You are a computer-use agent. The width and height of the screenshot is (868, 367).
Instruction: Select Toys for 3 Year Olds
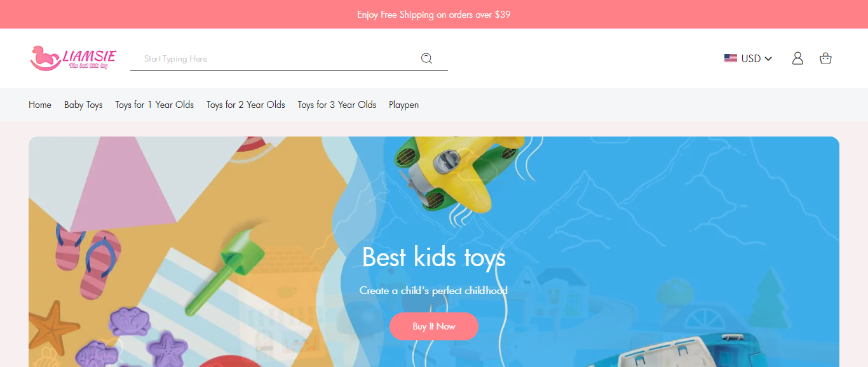[x=337, y=105]
